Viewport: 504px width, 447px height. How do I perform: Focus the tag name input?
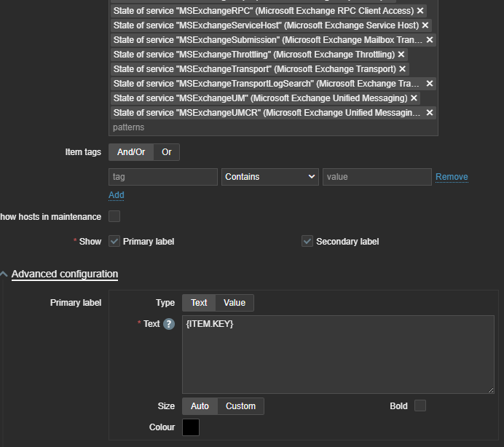(163, 177)
